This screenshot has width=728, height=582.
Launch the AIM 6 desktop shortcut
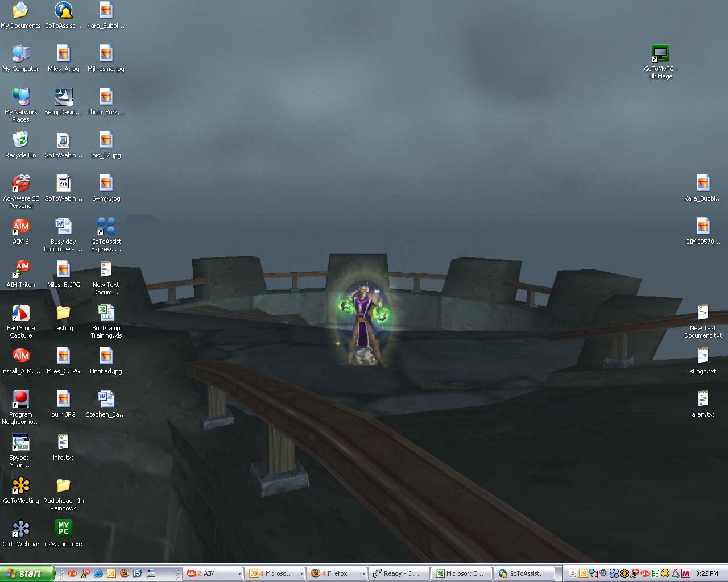click(20, 231)
